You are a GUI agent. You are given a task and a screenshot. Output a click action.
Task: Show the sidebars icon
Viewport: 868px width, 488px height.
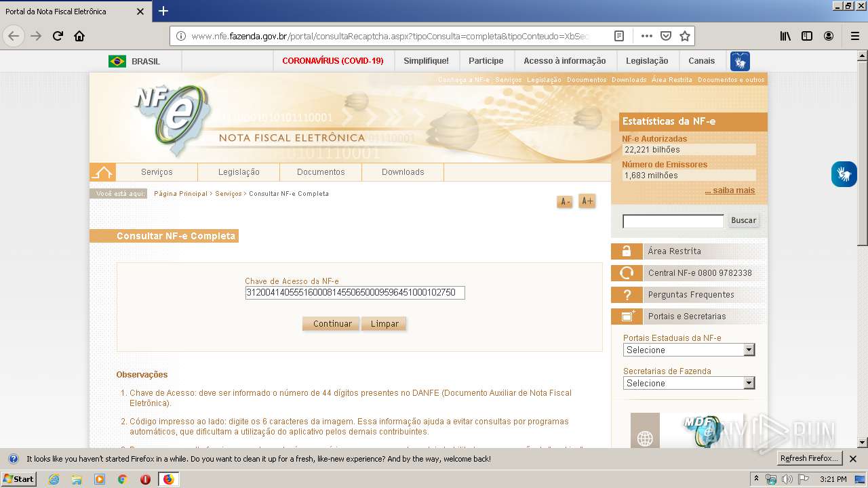coord(807,36)
